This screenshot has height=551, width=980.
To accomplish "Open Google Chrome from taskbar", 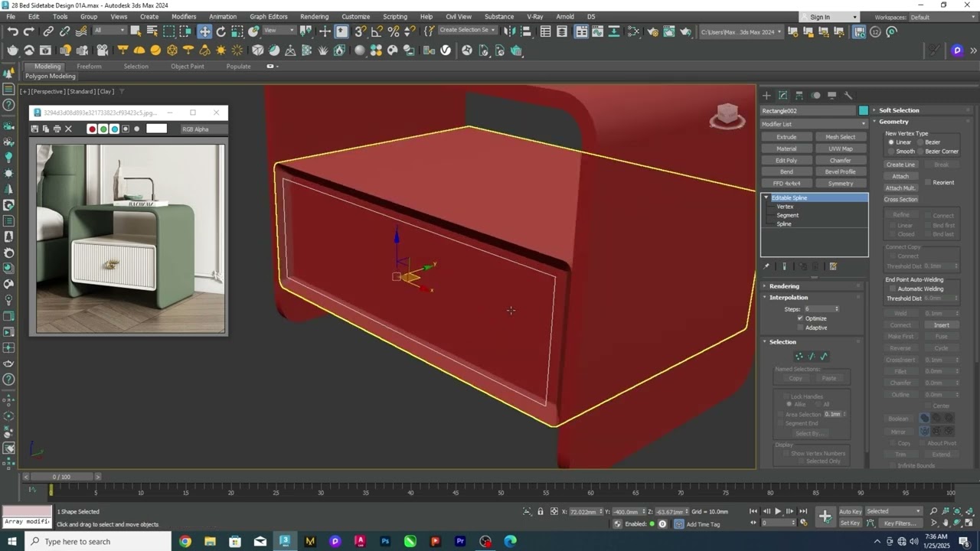I will 185,541.
